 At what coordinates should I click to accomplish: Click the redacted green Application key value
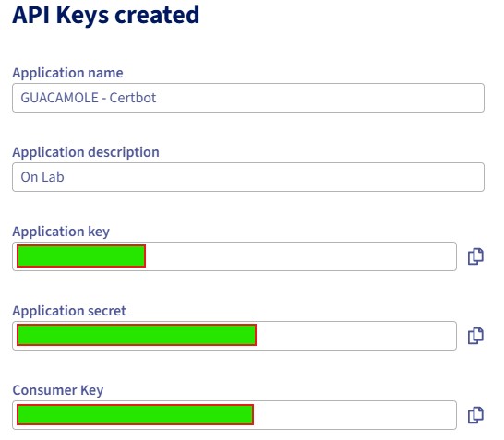pos(81,256)
